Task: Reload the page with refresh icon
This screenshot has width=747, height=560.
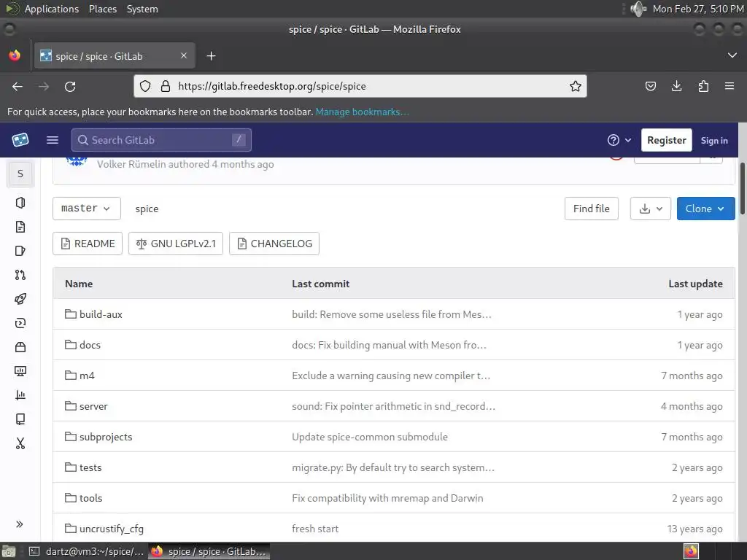Action: 70,86
